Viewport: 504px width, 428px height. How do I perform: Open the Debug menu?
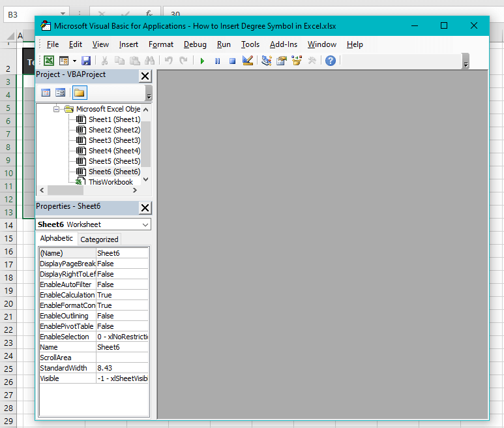(x=195, y=44)
